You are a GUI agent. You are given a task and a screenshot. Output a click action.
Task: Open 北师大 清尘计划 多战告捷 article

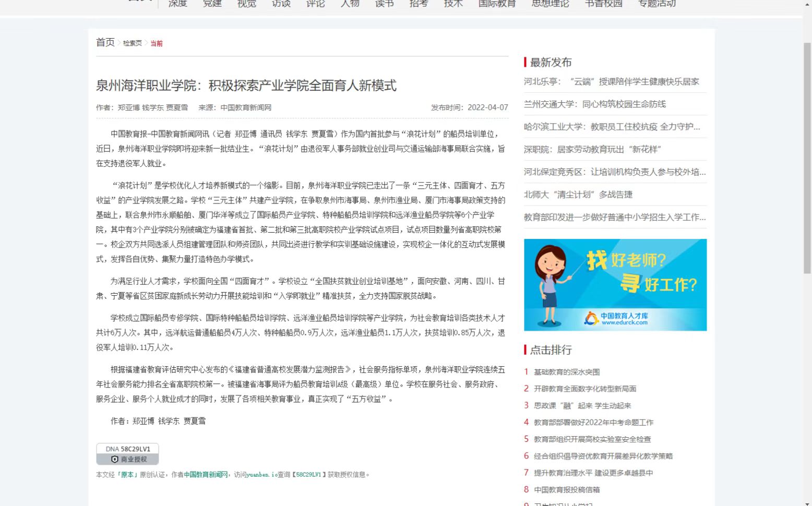(x=578, y=195)
